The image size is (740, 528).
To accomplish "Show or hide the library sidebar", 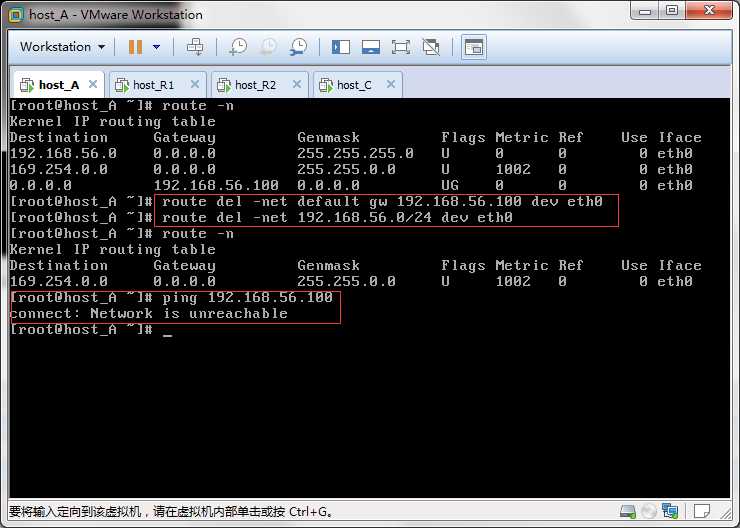I will point(341,47).
